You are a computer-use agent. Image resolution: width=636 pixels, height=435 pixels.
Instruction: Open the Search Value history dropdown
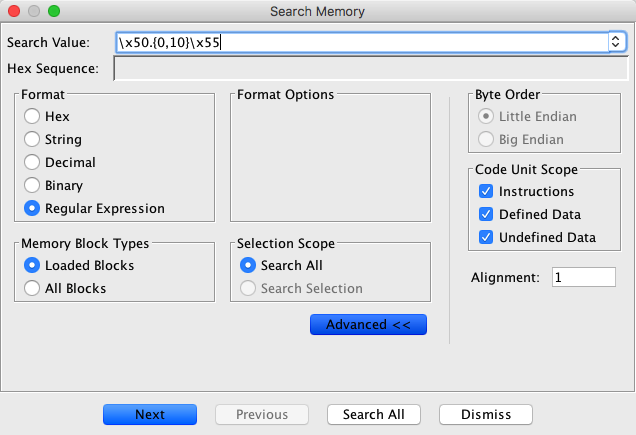pyautogui.click(x=617, y=42)
